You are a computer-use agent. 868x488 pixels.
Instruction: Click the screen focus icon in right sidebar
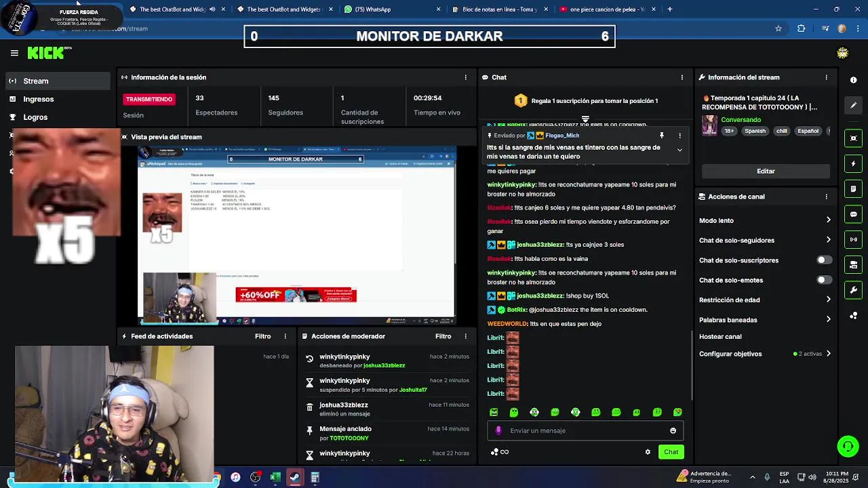coord(853,138)
